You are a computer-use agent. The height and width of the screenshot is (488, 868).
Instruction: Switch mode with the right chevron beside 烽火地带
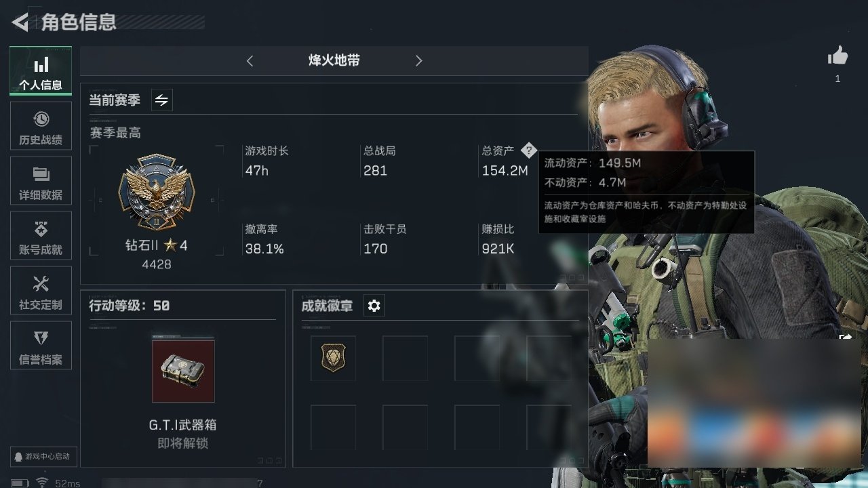point(418,61)
